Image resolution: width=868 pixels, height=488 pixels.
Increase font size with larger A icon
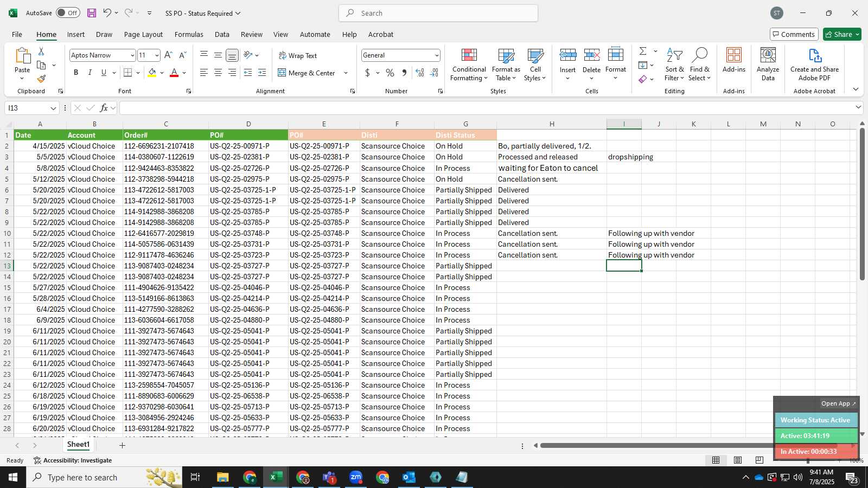[168, 55]
